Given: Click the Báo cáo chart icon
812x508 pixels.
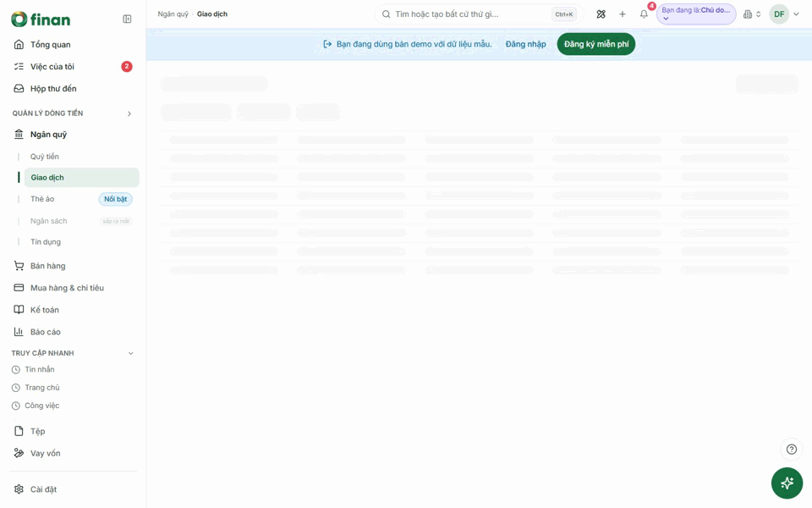Looking at the screenshot, I should click(x=19, y=332).
